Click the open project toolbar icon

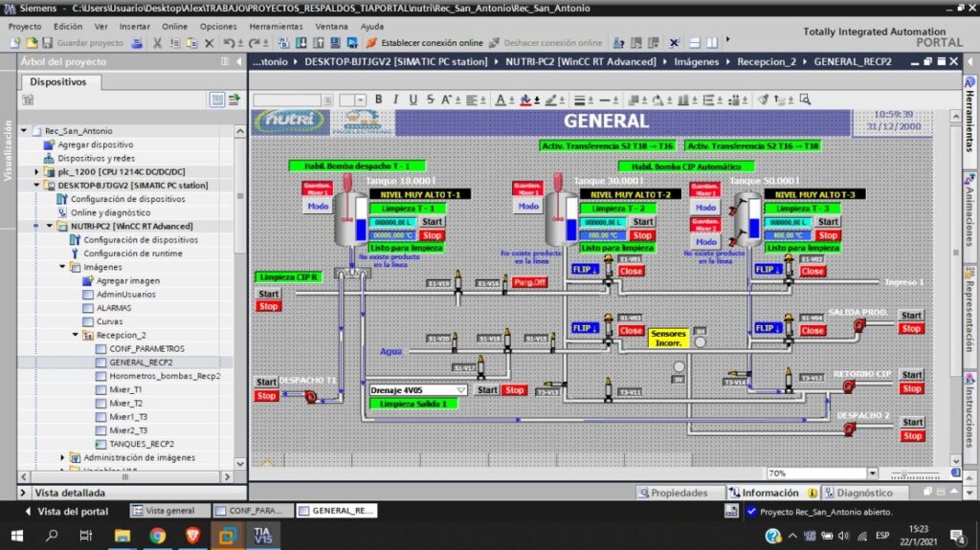pos(32,43)
